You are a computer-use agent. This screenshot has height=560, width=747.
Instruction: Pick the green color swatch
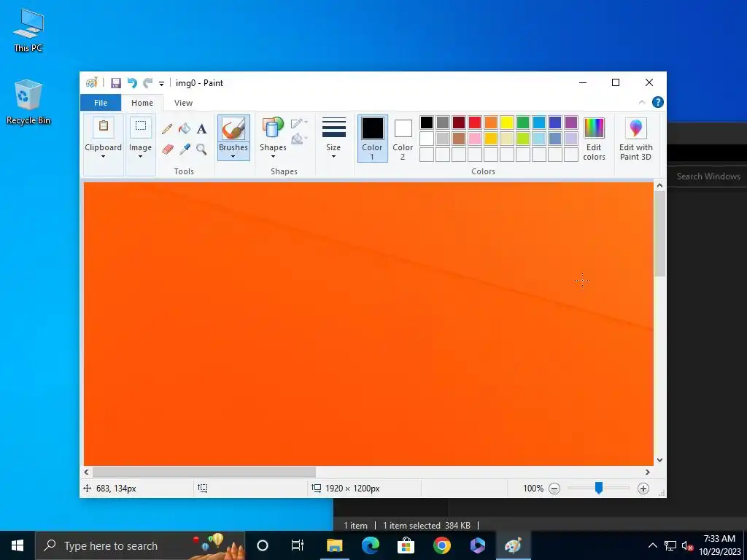click(x=523, y=122)
